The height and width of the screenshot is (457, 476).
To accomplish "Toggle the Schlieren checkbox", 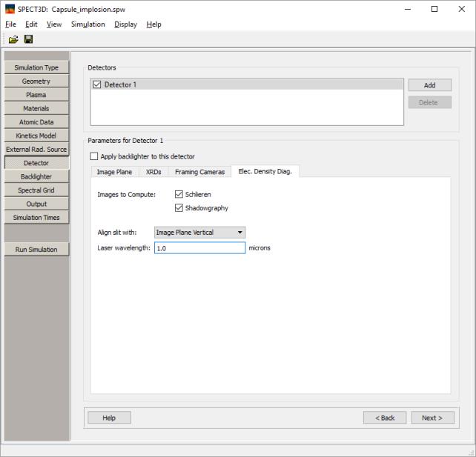I will [x=179, y=194].
